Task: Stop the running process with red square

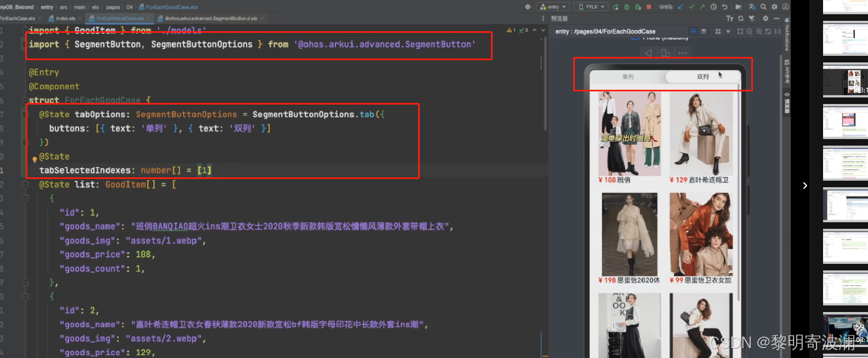Action: coord(649,7)
